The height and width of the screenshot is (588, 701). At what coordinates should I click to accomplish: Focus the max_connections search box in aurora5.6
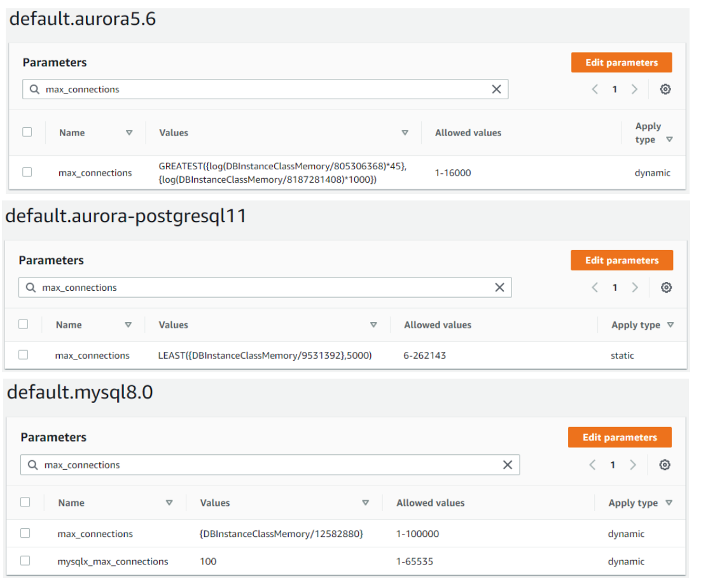[x=265, y=90]
